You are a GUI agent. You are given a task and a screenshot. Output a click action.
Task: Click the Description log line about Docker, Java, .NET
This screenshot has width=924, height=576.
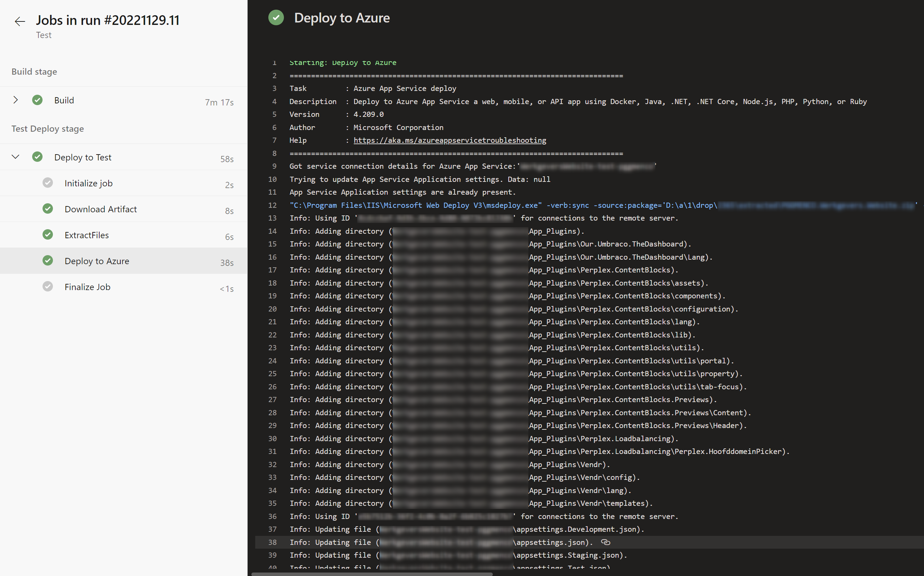[578, 101]
